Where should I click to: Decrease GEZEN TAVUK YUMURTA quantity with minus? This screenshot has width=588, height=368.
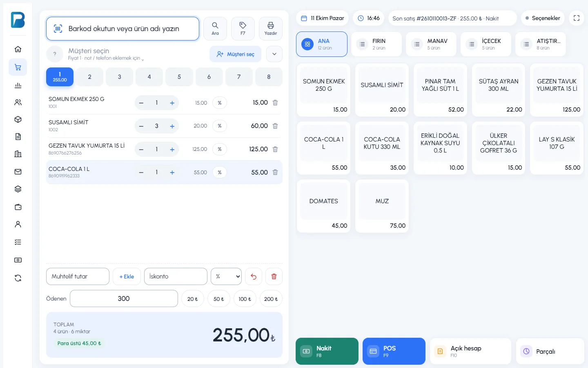pyautogui.click(x=141, y=149)
